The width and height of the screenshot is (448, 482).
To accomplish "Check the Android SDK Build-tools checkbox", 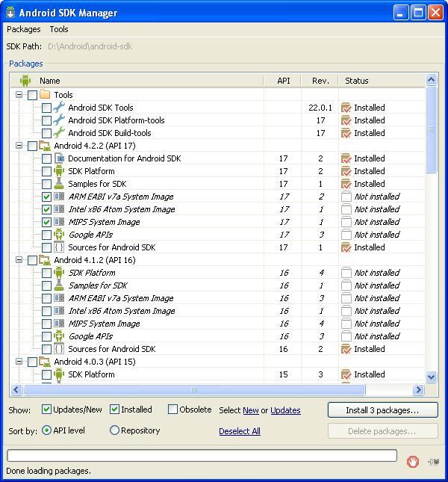I will [46, 133].
